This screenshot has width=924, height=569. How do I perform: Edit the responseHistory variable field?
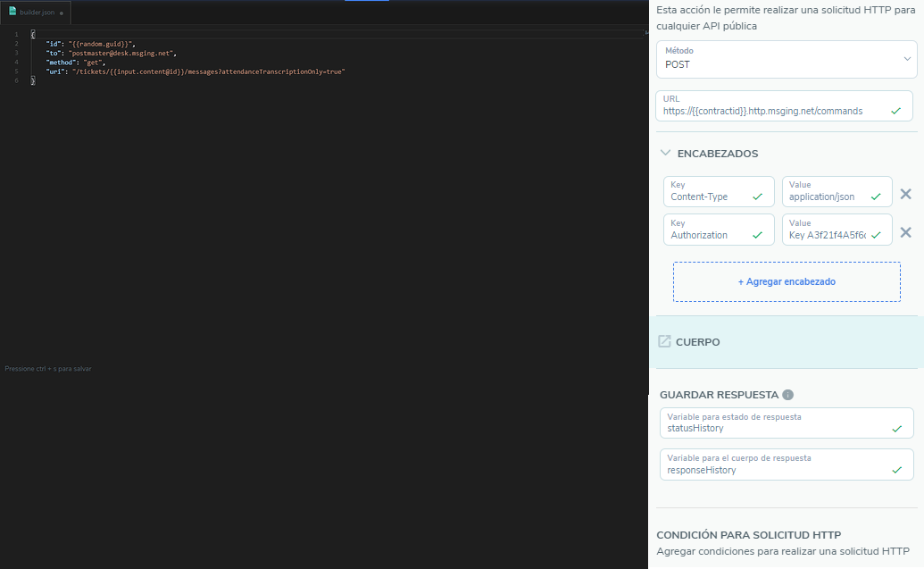pyautogui.click(x=787, y=464)
